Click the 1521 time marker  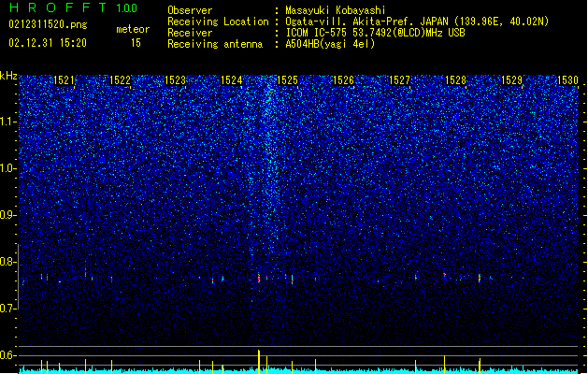[x=65, y=80]
